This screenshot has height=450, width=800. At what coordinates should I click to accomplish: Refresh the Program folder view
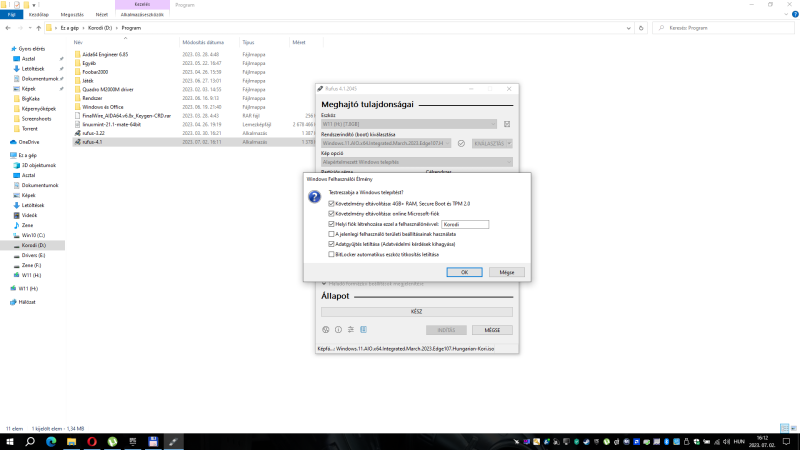(x=641, y=28)
